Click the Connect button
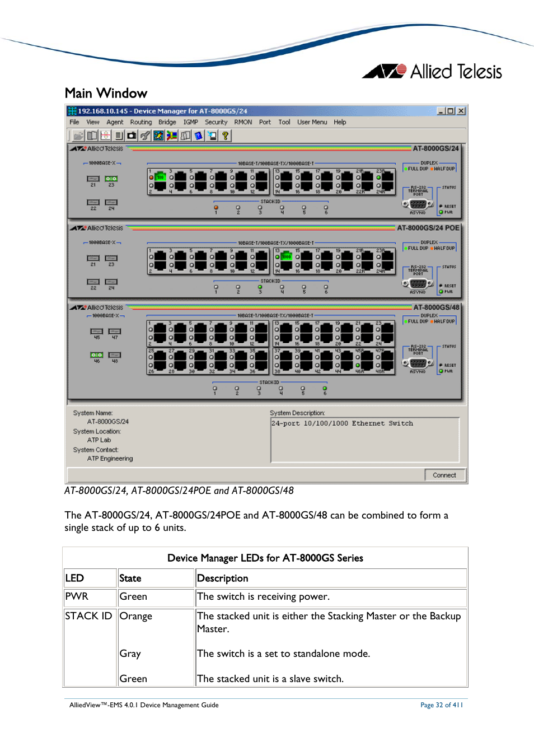 [444, 475]
